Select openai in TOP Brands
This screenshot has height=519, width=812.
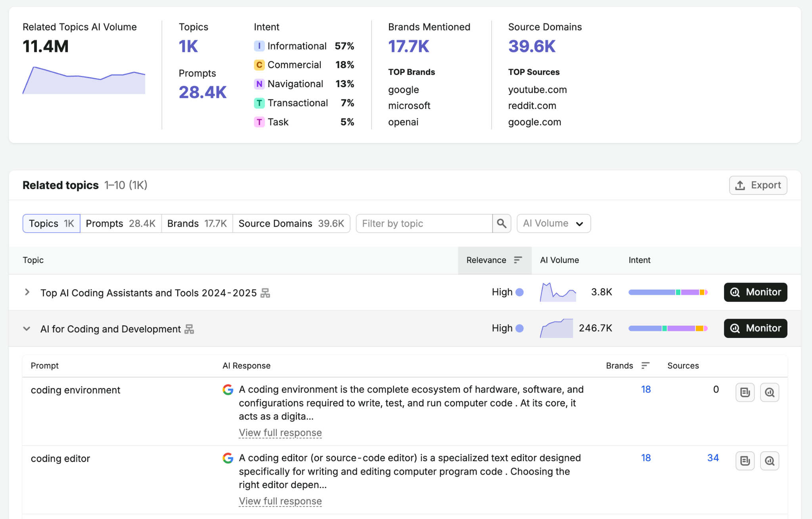(x=403, y=122)
